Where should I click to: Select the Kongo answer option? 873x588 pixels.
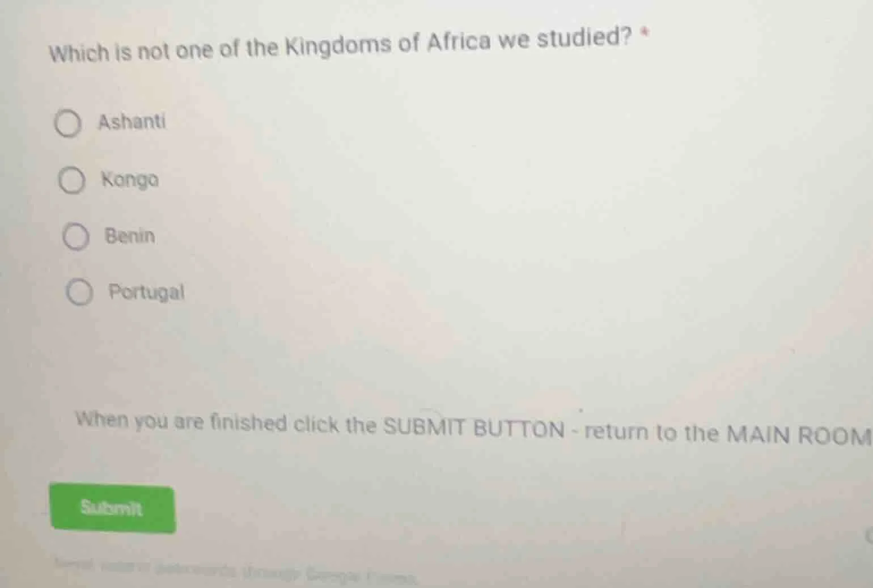point(72,180)
